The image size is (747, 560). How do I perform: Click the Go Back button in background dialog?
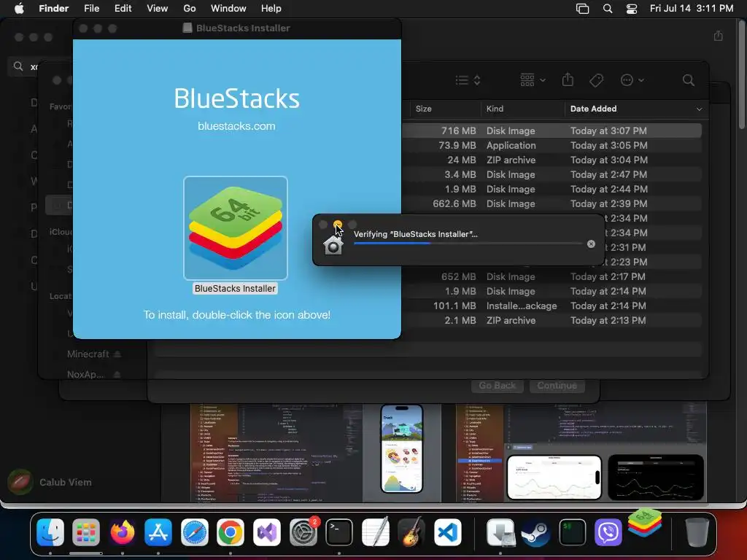[498, 385]
